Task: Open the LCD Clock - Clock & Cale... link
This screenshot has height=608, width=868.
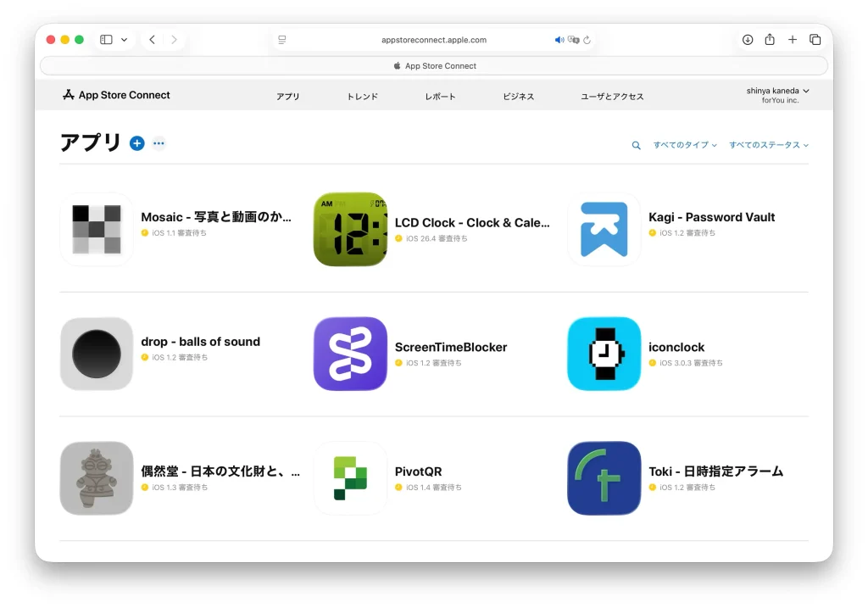Action: (472, 223)
